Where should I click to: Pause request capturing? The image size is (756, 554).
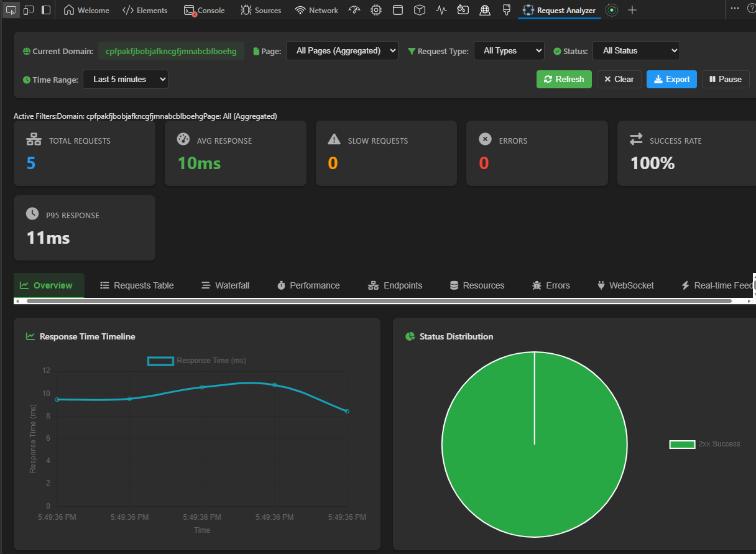tap(726, 79)
